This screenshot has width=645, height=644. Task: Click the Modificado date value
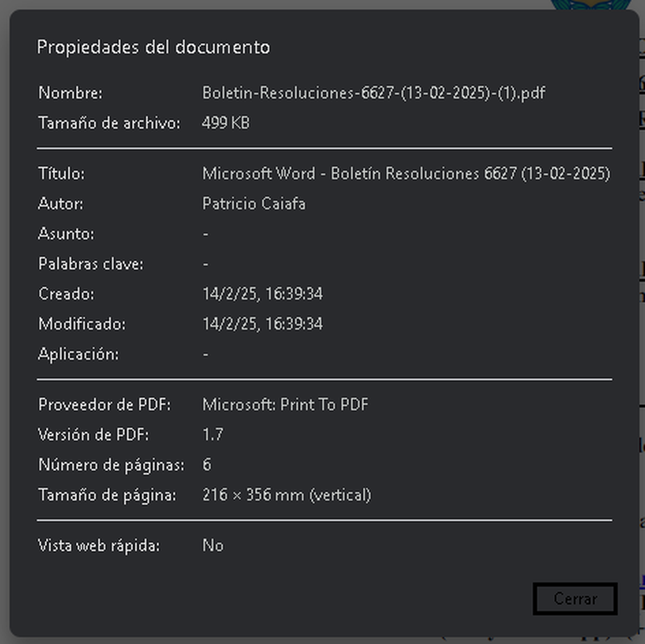[263, 324]
